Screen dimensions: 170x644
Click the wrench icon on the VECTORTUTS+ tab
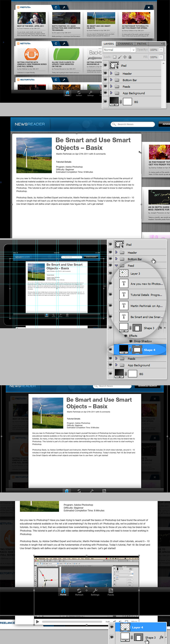(64, 80)
